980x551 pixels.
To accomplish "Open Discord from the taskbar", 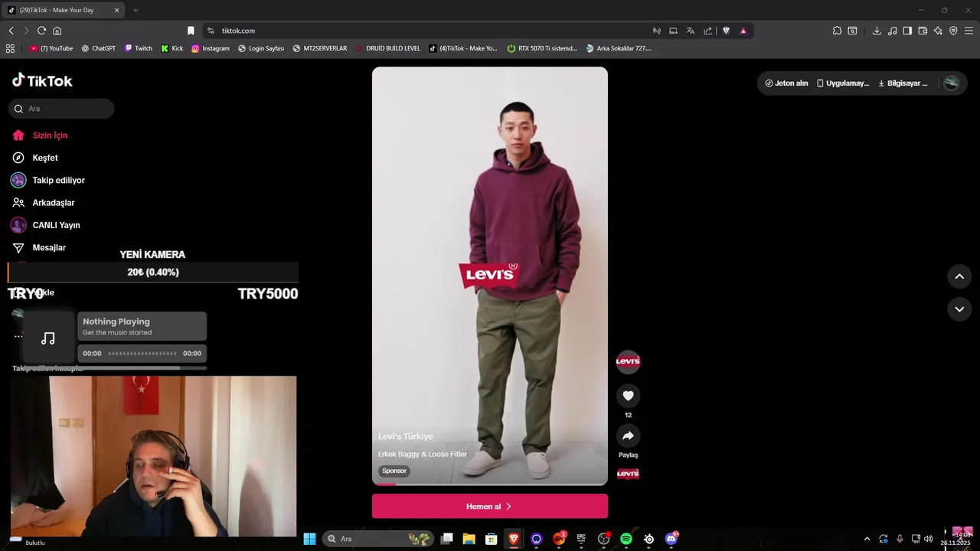I will point(671,539).
